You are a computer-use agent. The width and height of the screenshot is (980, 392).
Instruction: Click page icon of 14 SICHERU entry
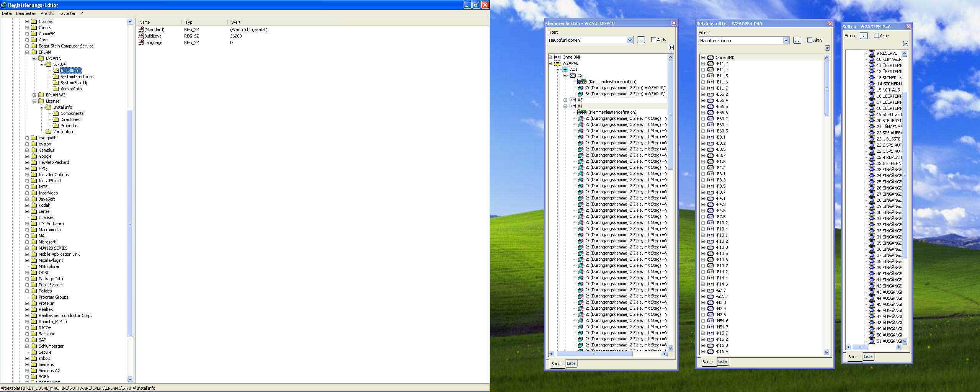point(872,84)
